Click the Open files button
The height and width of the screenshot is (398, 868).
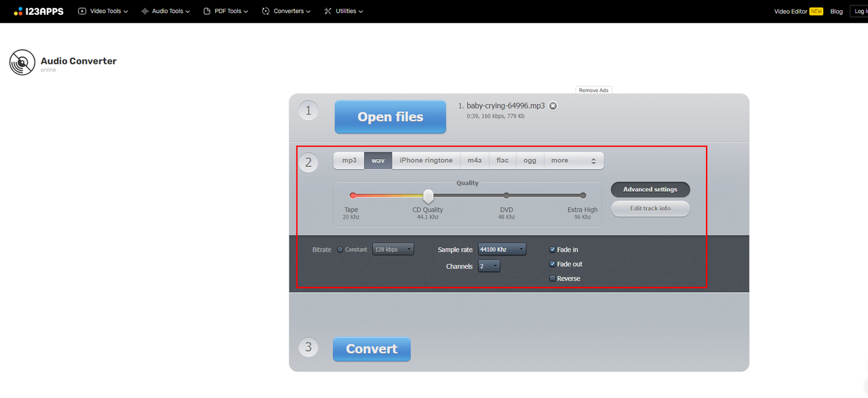pos(391,117)
